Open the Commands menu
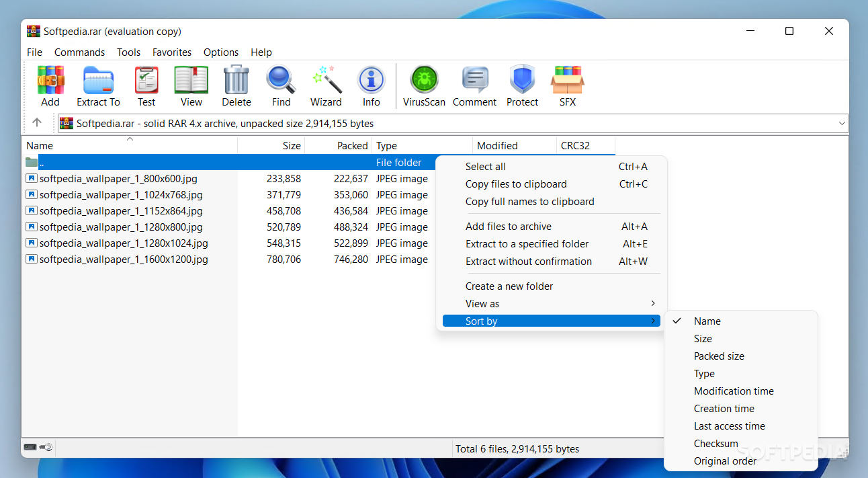Image resolution: width=868 pixels, height=478 pixels. pos(79,52)
